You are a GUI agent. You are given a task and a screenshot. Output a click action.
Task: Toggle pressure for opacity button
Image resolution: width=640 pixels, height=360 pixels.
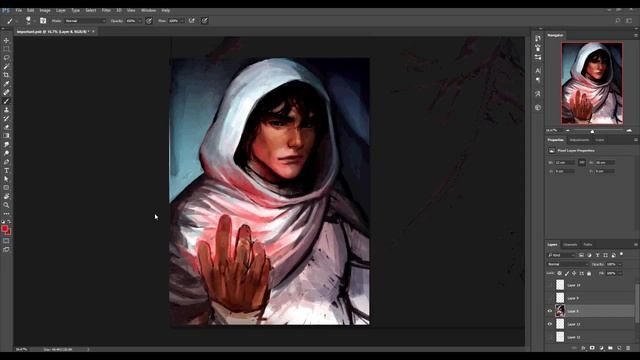point(149,20)
